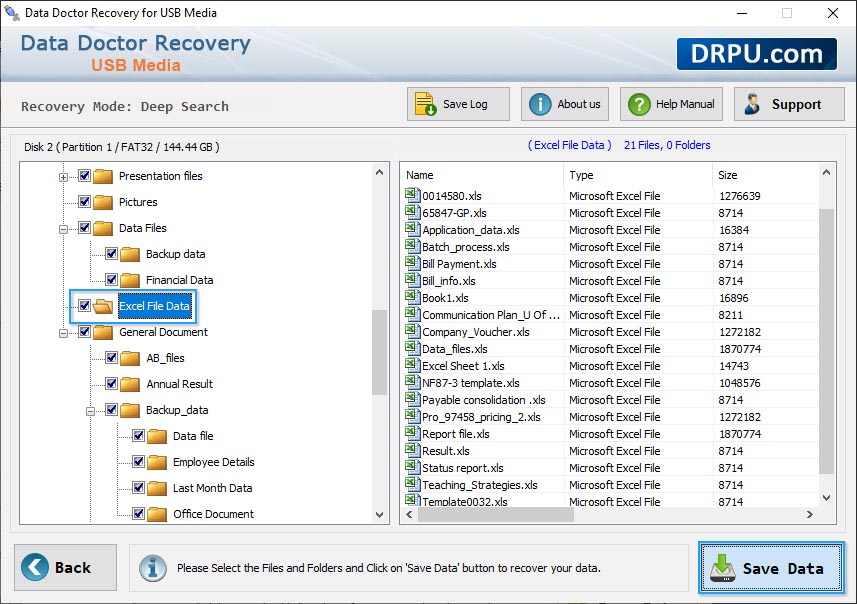Click the folder icon of Employee Details
The height and width of the screenshot is (604, 857).
coord(157,462)
